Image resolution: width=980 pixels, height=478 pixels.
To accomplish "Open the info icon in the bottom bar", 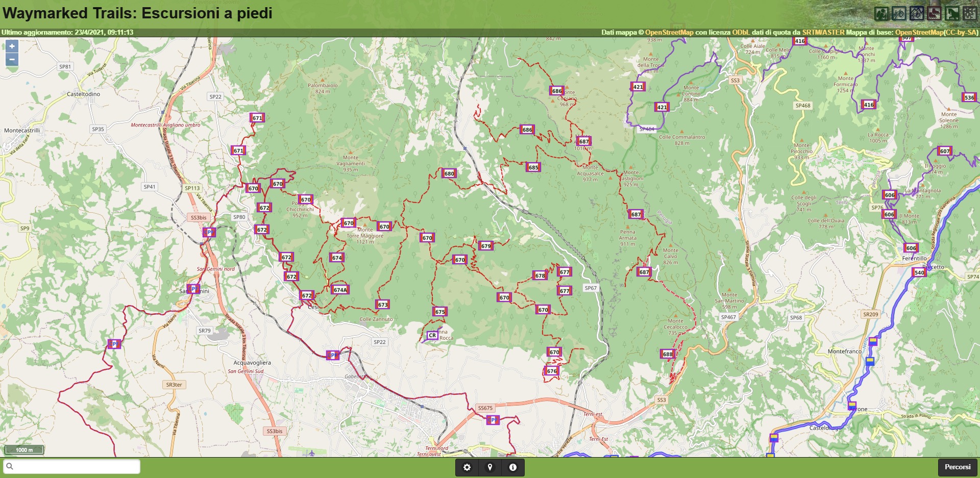I will point(513,467).
